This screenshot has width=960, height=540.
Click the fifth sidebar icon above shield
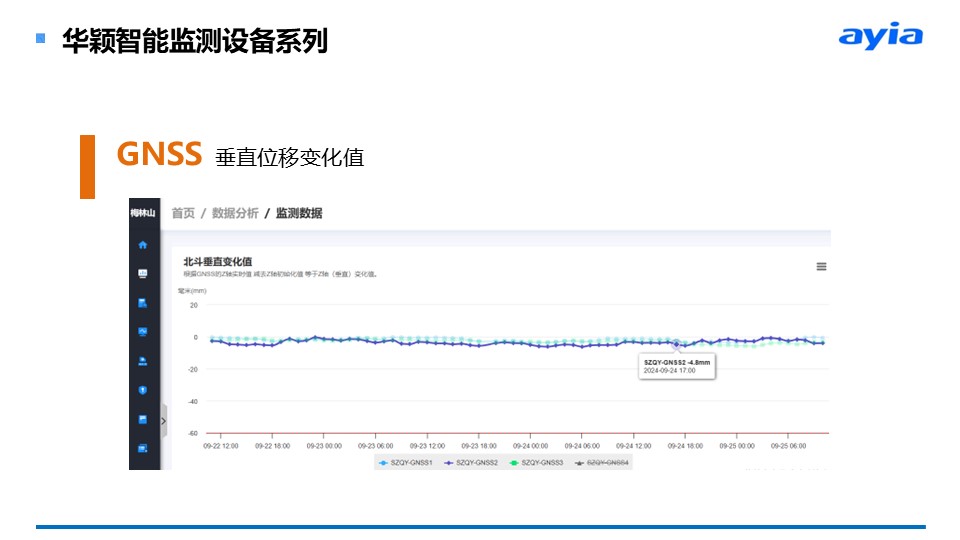point(142,361)
